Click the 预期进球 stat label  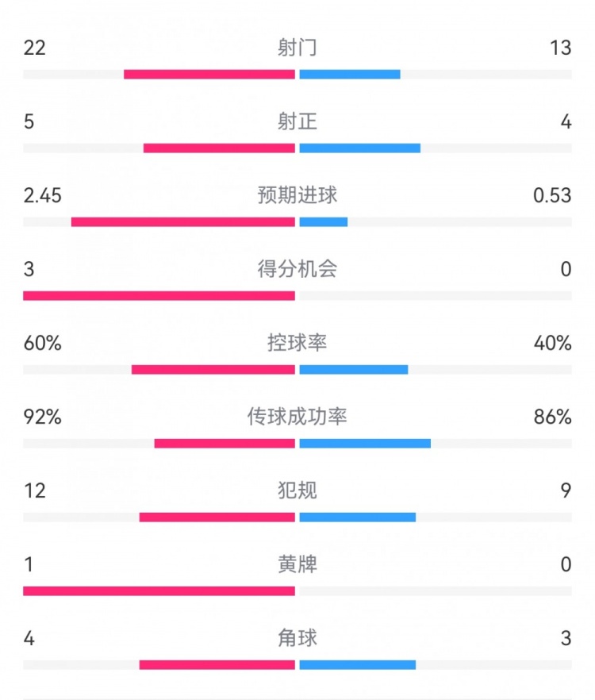(x=297, y=195)
